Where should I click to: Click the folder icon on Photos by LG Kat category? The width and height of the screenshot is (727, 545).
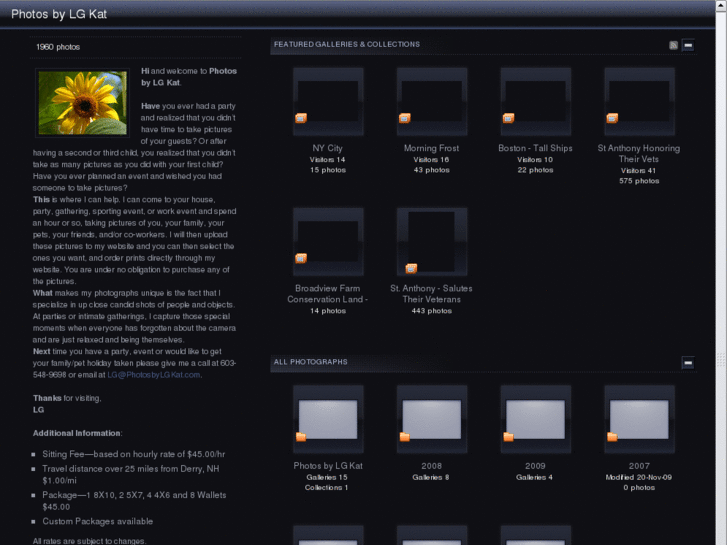coord(301,436)
